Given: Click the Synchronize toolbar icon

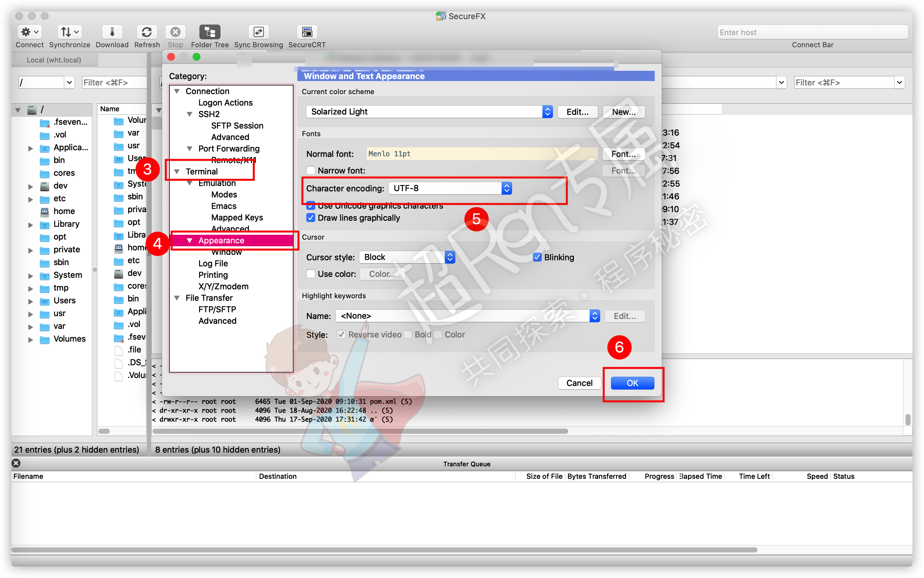Looking at the screenshot, I should point(70,32).
